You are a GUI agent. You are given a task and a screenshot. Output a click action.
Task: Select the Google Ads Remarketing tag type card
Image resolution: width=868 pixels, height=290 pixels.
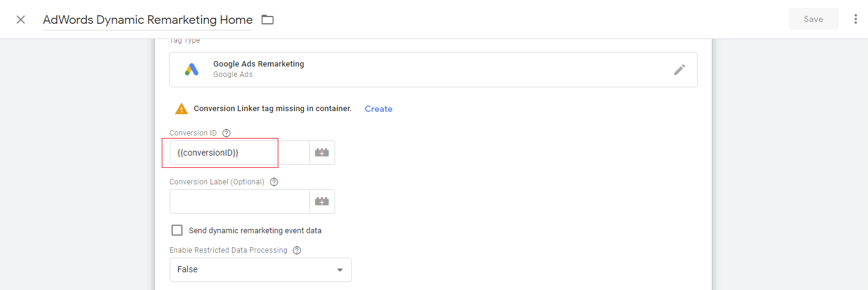pyautogui.click(x=427, y=70)
